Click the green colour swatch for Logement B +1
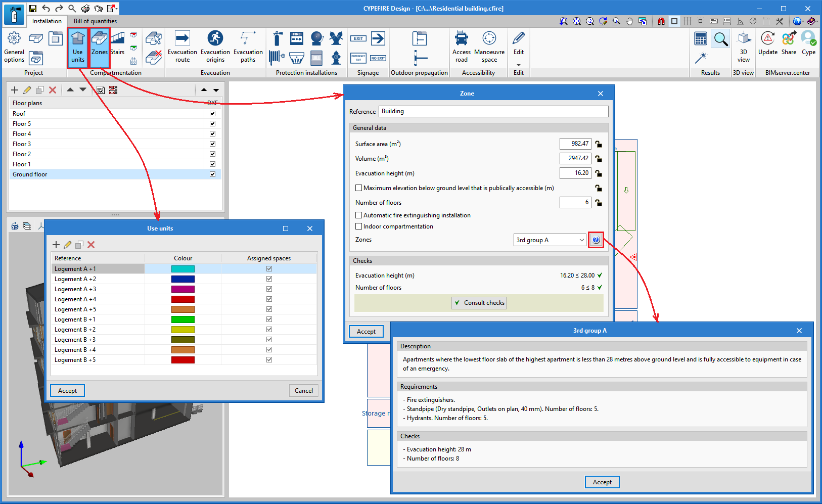Screen dimensions: 822x504 pyautogui.click(x=182, y=319)
